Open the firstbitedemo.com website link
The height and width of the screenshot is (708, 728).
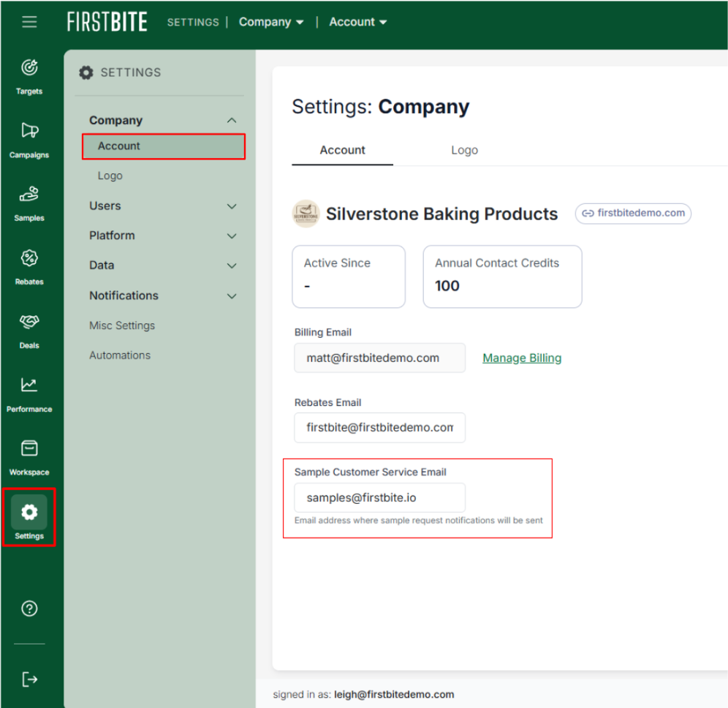coord(633,214)
